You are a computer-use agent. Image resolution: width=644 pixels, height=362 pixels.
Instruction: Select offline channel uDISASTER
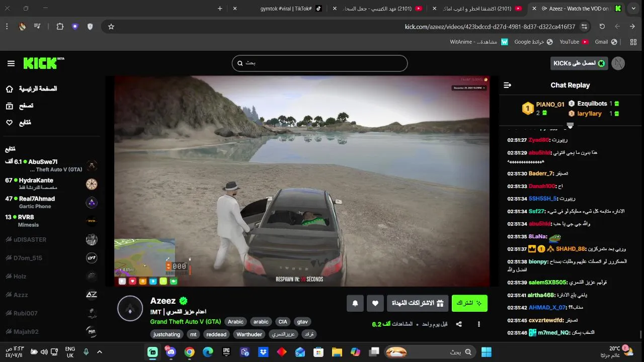(x=50, y=239)
